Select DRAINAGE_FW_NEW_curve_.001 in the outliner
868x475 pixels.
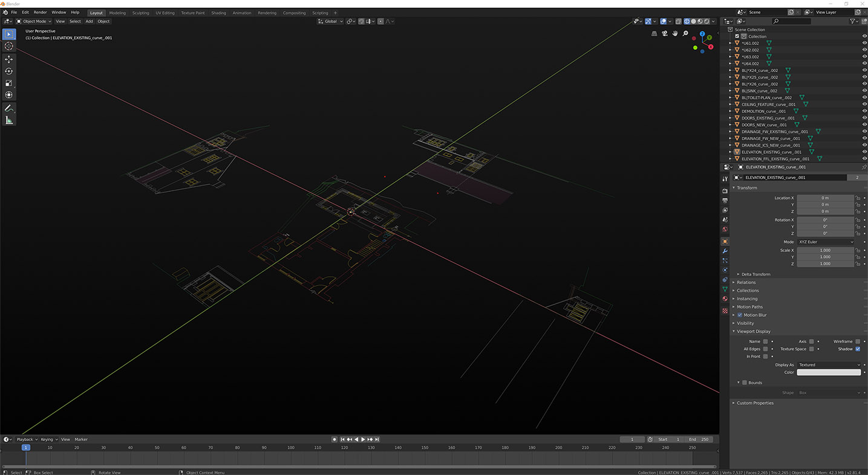(771, 138)
